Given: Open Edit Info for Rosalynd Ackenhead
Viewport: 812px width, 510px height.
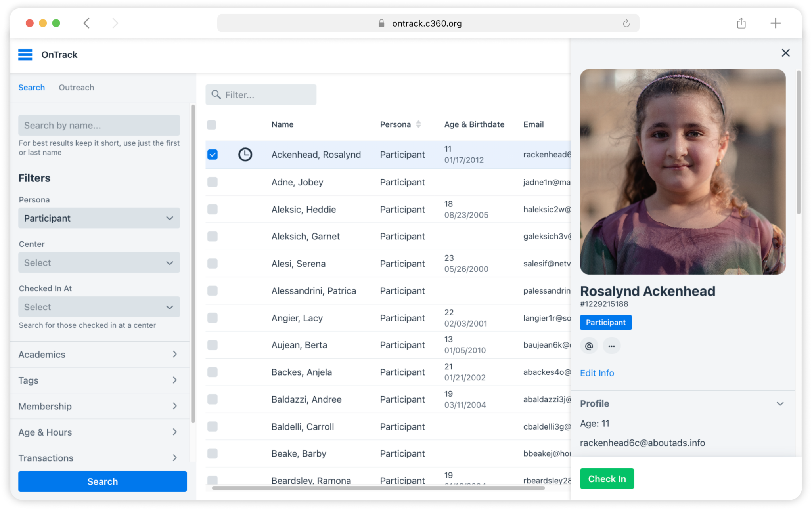Looking at the screenshot, I should pos(597,373).
